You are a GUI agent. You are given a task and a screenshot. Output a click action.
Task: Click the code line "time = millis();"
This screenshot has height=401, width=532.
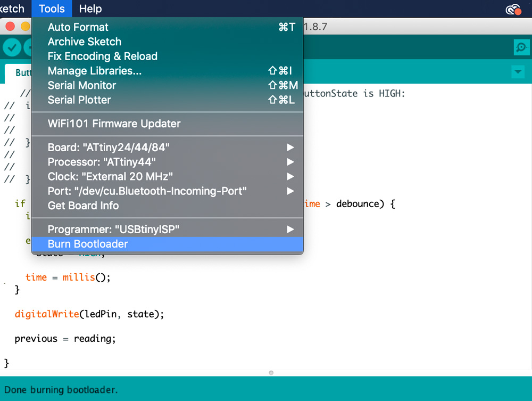pyautogui.click(x=68, y=277)
